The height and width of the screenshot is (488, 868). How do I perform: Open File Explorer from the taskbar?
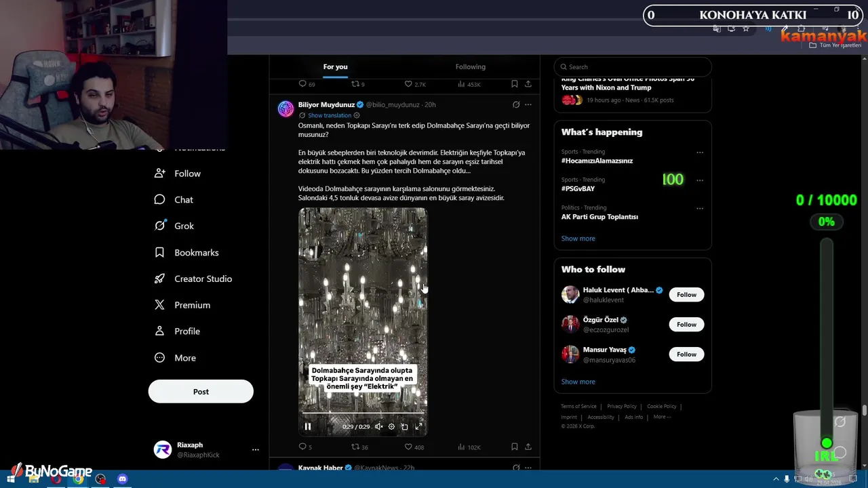pyautogui.click(x=34, y=479)
